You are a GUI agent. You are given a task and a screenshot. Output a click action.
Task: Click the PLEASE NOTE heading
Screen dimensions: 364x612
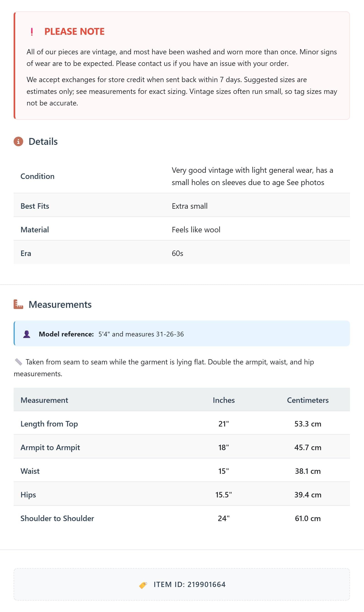point(75,32)
